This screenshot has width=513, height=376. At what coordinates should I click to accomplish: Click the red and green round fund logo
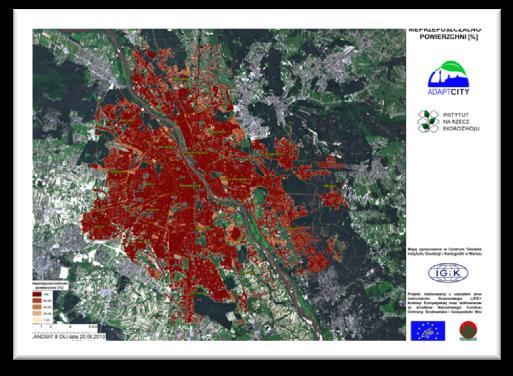coord(468,331)
